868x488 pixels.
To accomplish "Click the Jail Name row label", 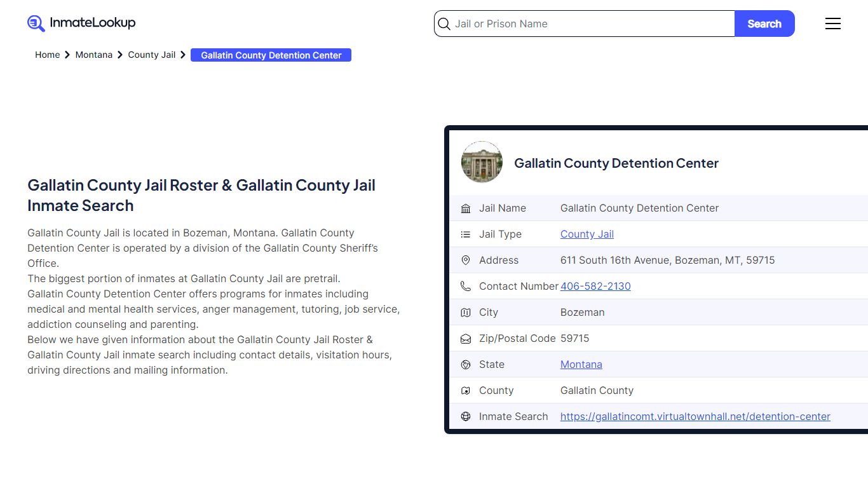I will click(x=503, y=208).
